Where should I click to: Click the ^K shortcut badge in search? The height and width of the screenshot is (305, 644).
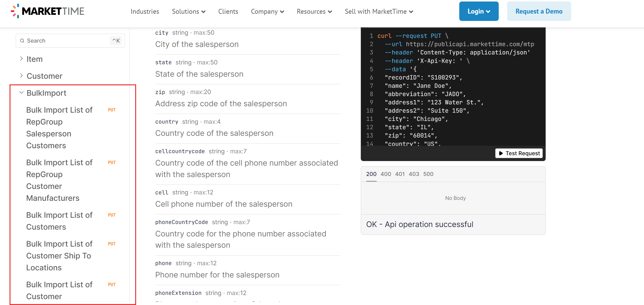click(116, 41)
